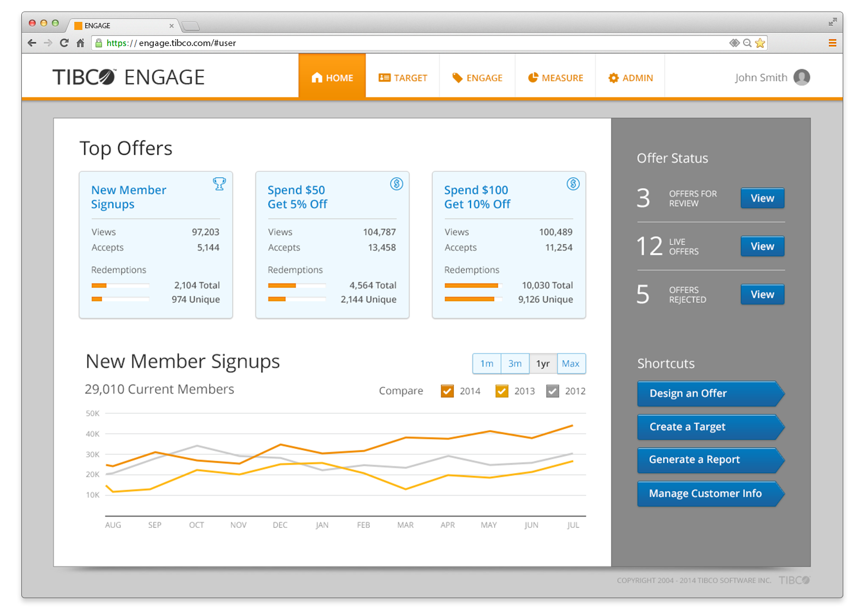
Task: Reload the page with refresh icon
Action: point(64,43)
